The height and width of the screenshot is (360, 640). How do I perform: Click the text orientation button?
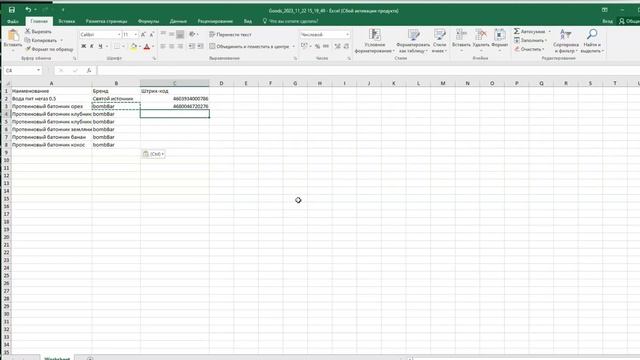[x=192, y=35]
